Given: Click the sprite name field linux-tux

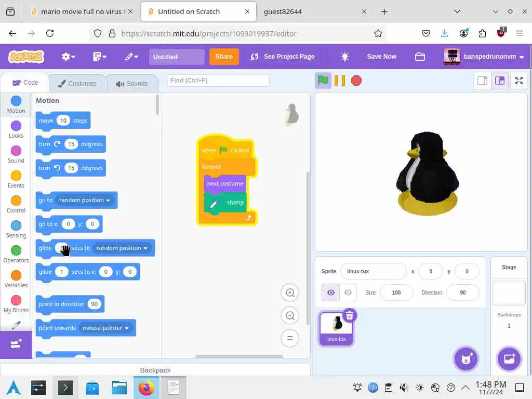Looking at the screenshot, I should tap(373, 271).
